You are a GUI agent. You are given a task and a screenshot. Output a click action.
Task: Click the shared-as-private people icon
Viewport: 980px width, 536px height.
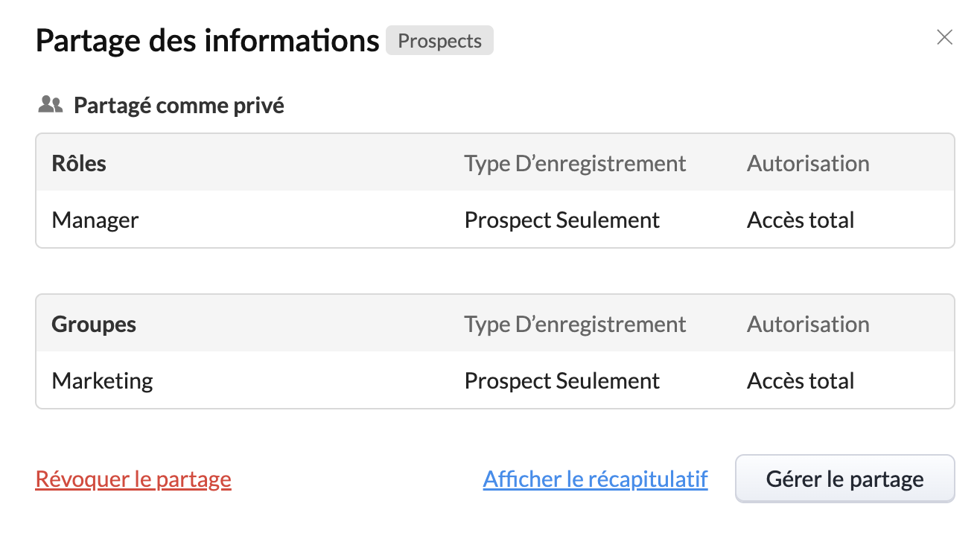[49, 104]
